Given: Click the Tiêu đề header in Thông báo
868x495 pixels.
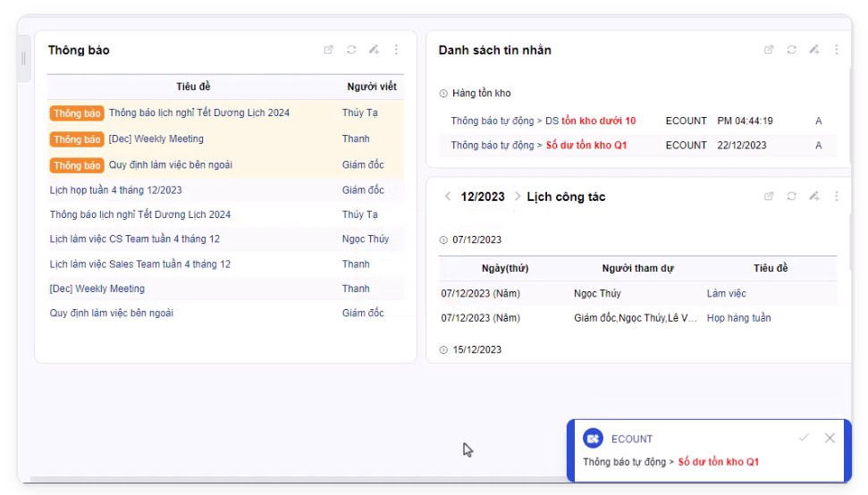Looking at the screenshot, I should tap(193, 87).
